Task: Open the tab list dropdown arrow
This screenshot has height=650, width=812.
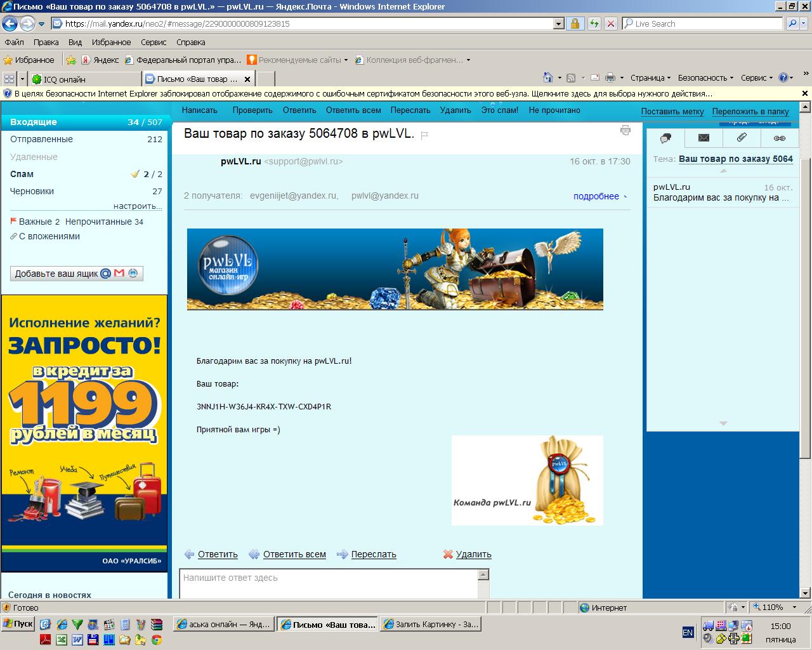Action: 22,79
